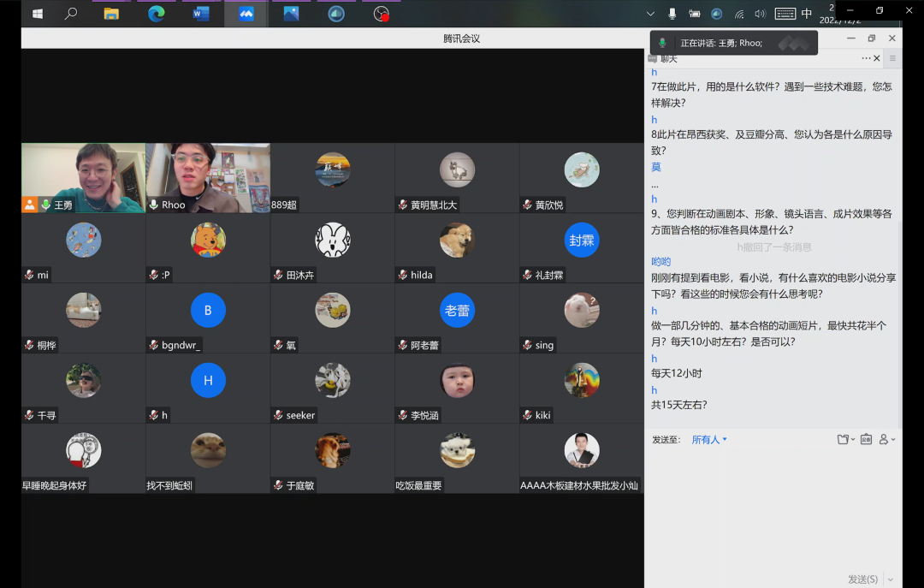Open the screen recorder taskbar icon
This screenshot has width=924, height=588.
coord(382,14)
